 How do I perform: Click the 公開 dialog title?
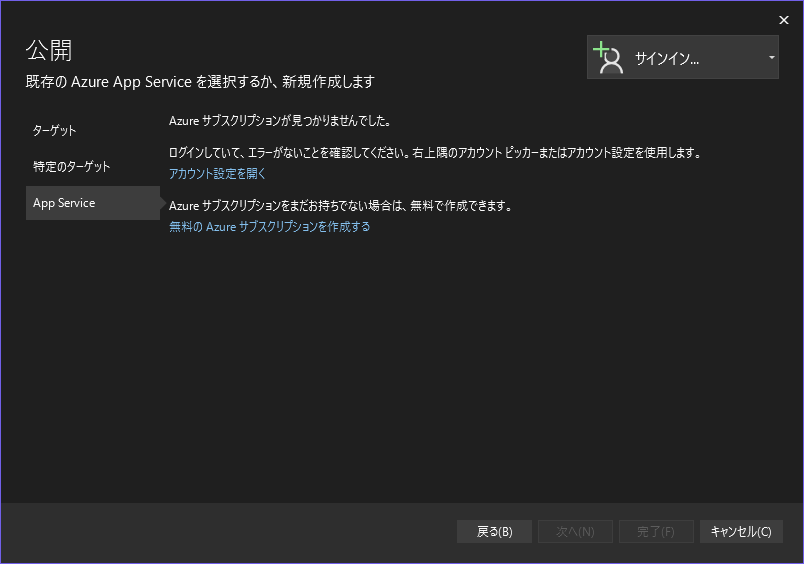click(49, 50)
